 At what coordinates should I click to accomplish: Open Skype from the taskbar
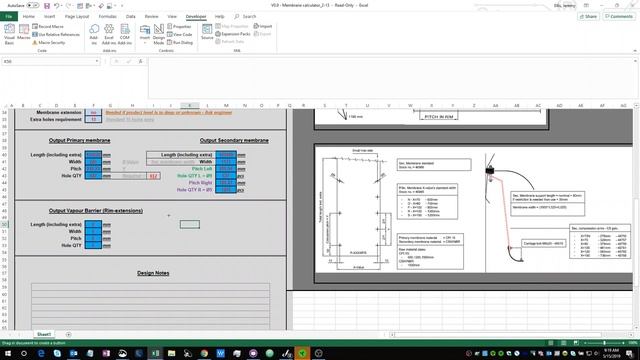tap(57, 353)
